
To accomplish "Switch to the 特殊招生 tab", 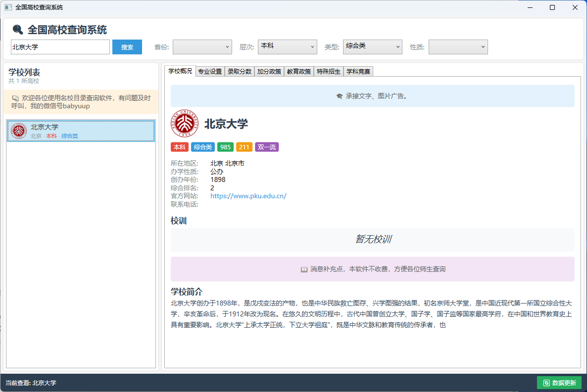I will (328, 72).
